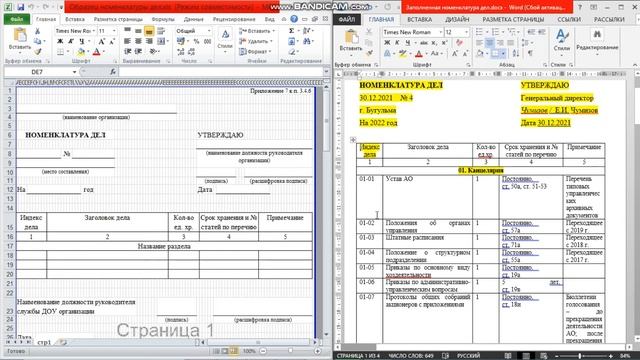The height and width of the screenshot is (360, 640).
Task: Click the numbered list icon in Word
Action: coord(496,32)
